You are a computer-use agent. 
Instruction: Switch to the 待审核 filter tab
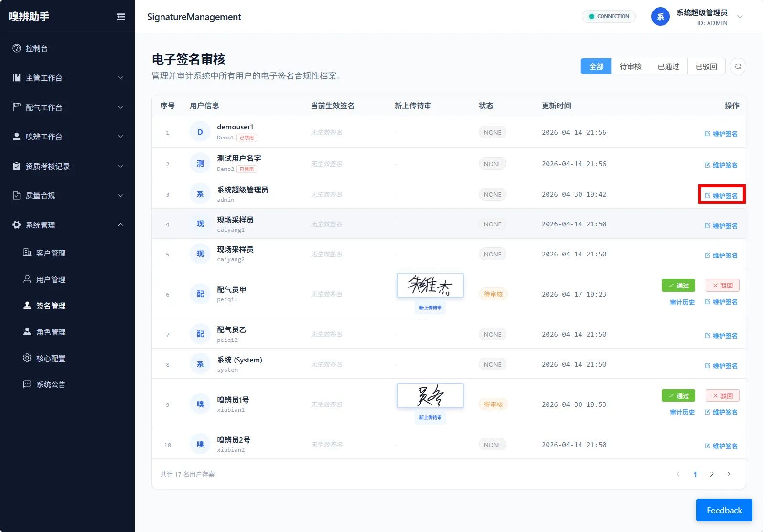coord(630,66)
